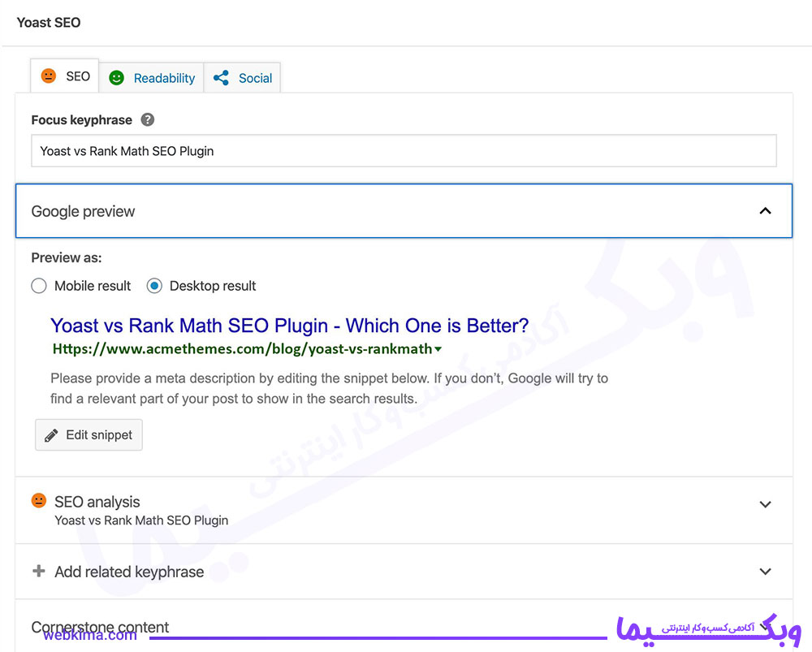The width and height of the screenshot is (812, 652).
Task: Click the plus icon for related keyphrase
Action: pos(38,571)
